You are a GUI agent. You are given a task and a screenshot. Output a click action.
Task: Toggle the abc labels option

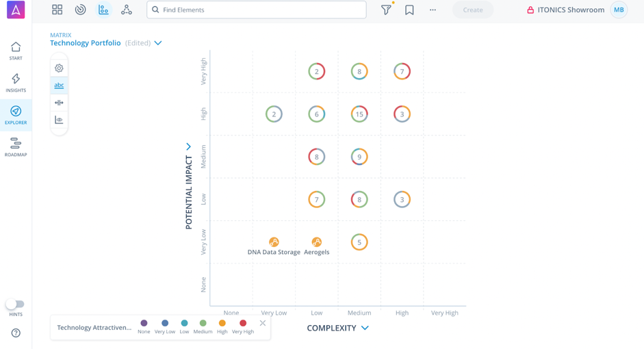coord(59,86)
